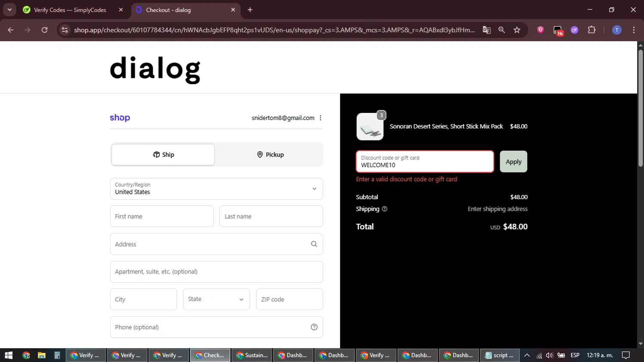Select the Pickup delivery option
Viewport: 644px width, 362px height.
[270, 155]
